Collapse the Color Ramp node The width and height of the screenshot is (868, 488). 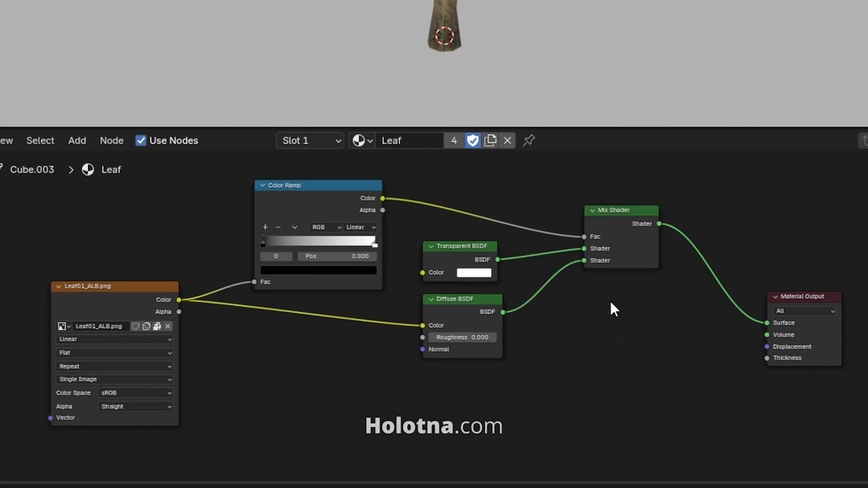point(262,185)
